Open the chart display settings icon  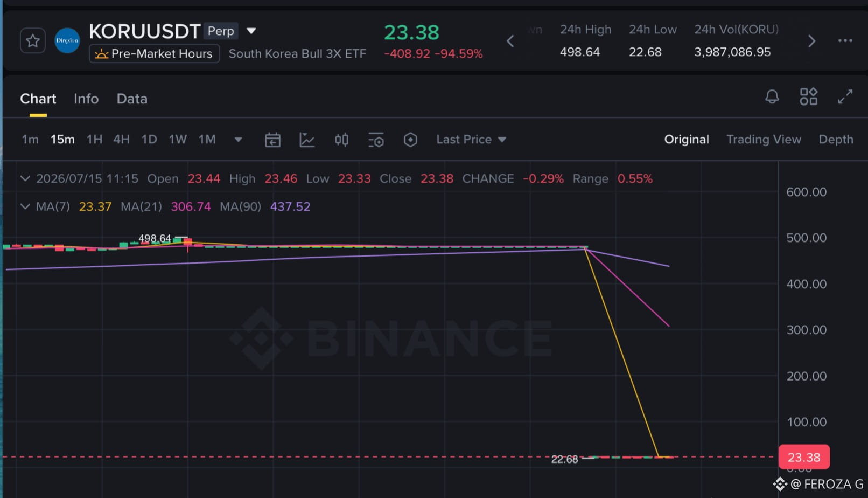click(x=376, y=140)
